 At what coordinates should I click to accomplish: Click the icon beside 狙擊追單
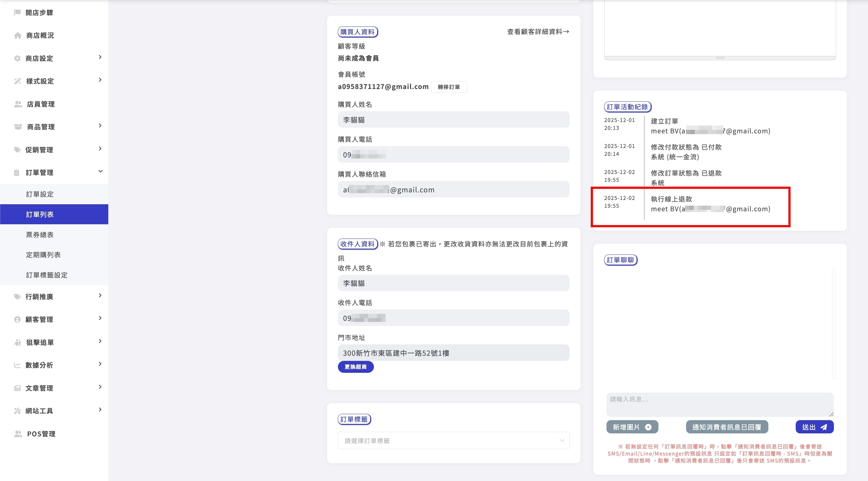[x=18, y=342]
